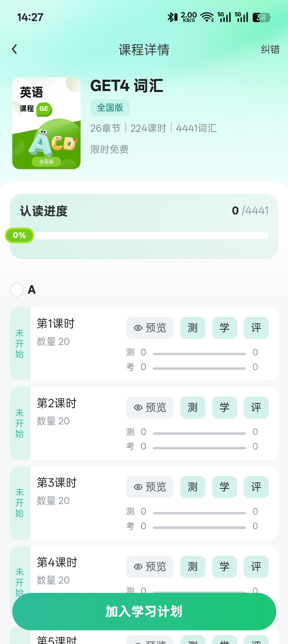Preview lesson 第3课时 with the eye button
Viewport: 288px width, 644px height.
tap(150, 487)
